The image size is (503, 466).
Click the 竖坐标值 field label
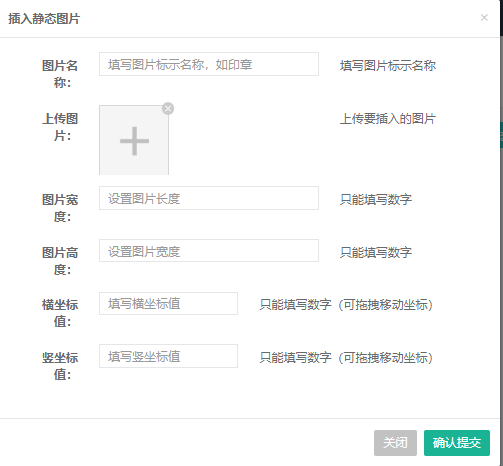[x=60, y=366]
